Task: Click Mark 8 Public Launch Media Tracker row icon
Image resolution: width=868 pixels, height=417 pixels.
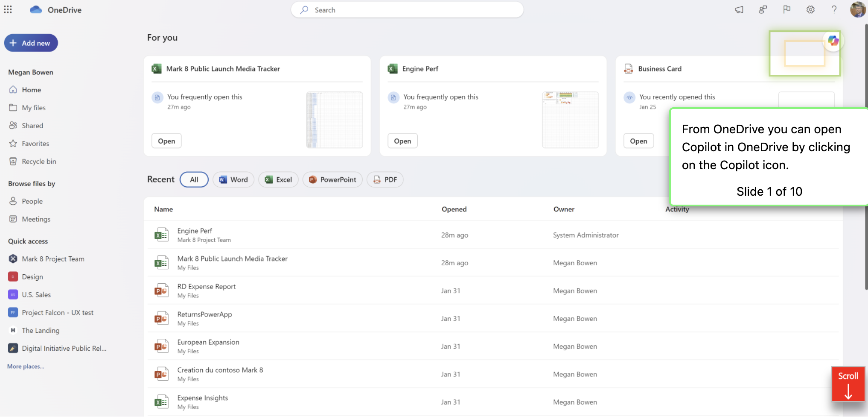Action: point(161,263)
